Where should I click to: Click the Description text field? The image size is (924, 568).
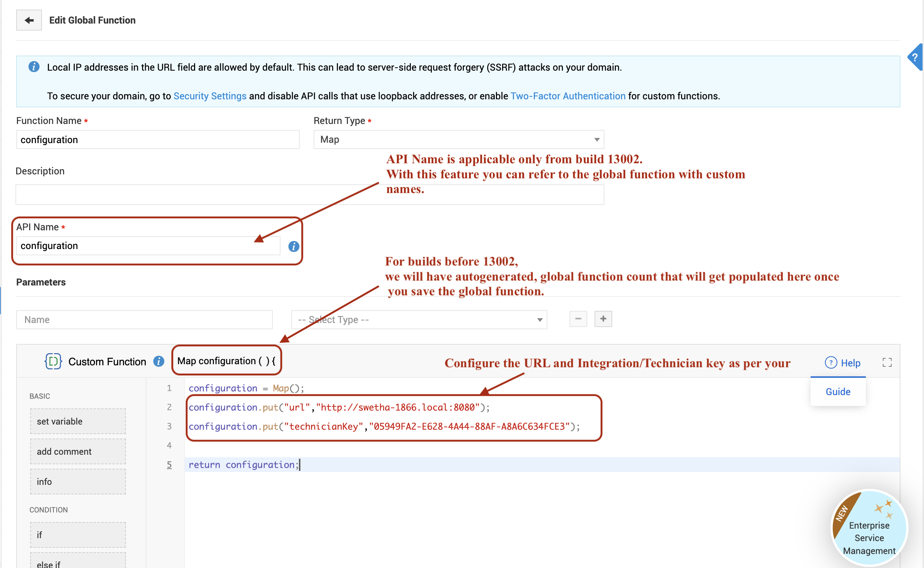[x=310, y=195]
